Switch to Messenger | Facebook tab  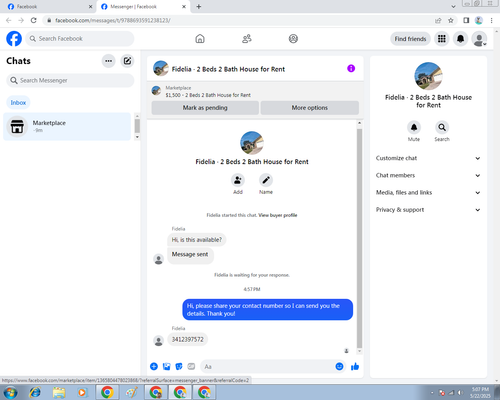(143, 7)
